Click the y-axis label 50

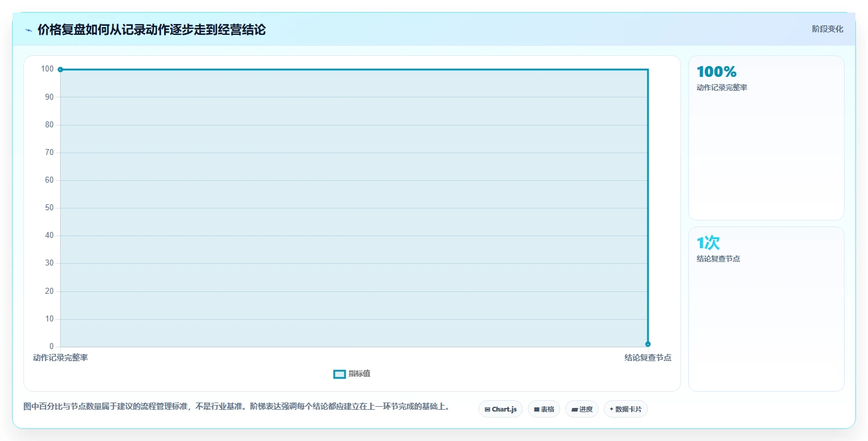pos(49,208)
